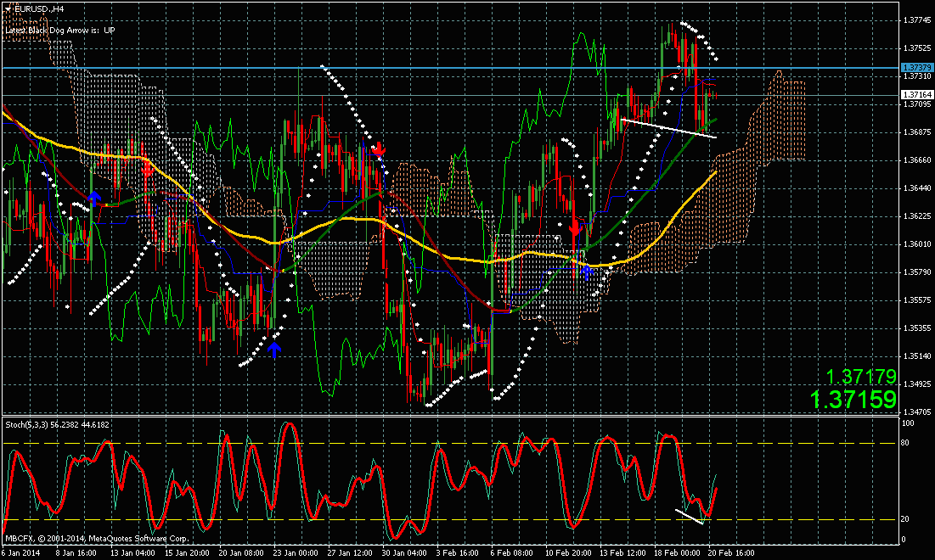Select the white trendline in the Stochastic panel

(x=690, y=517)
